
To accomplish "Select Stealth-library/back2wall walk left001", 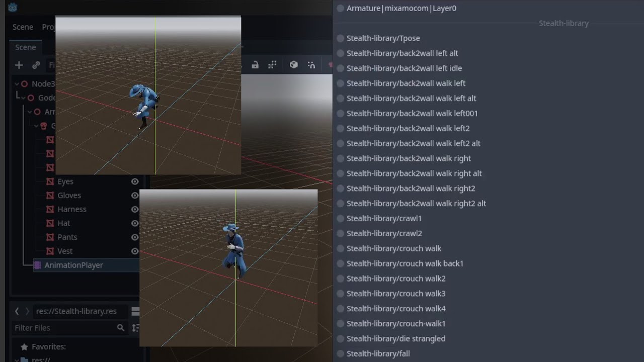I will pyautogui.click(x=412, y=114).
